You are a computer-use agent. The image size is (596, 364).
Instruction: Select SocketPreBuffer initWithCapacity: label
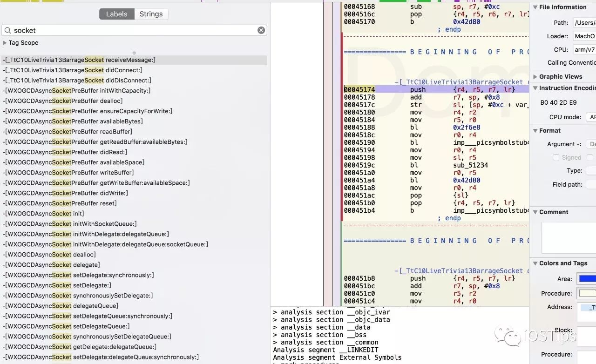[134, 91]
